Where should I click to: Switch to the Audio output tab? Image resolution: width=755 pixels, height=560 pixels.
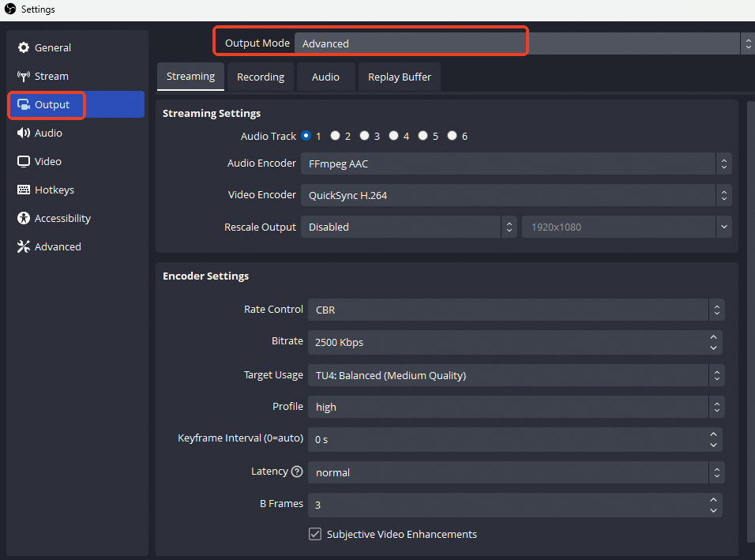tap(325, 77)
